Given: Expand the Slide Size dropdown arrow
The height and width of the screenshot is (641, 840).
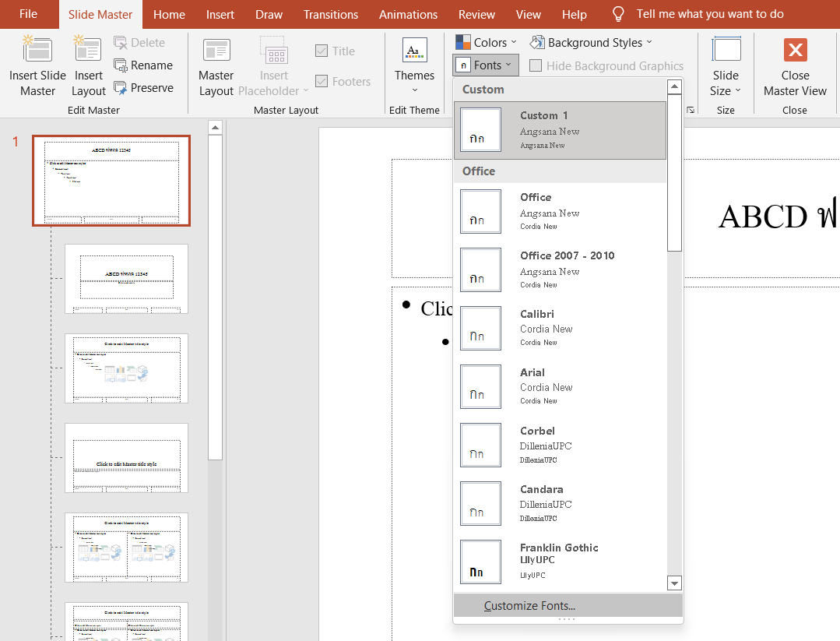Looking at the screenshot, I should [738, 90].
